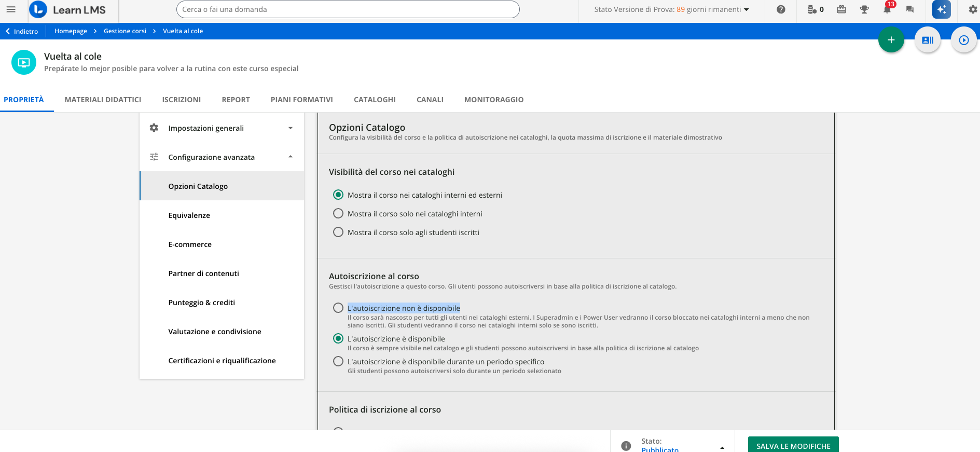The width and height of the screenshot is (980, 452).
Task: Open the notifications bell icon
Action: tap(887, 9)
